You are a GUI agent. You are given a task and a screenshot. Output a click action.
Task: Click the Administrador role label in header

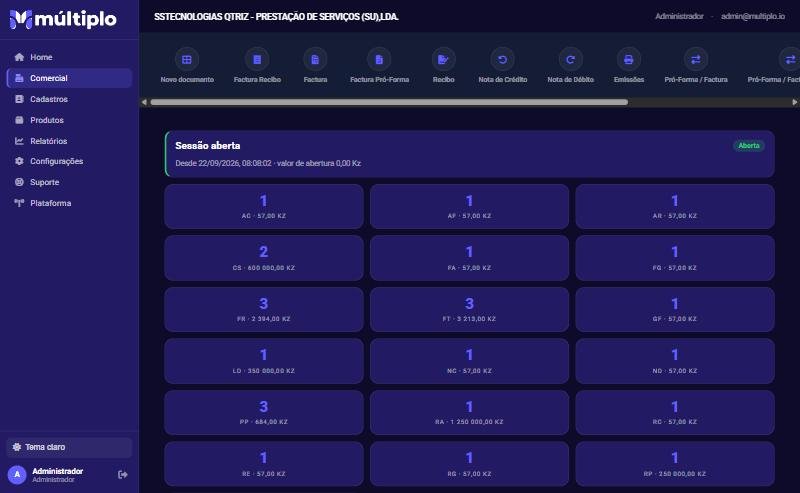[x=679, y=16]
